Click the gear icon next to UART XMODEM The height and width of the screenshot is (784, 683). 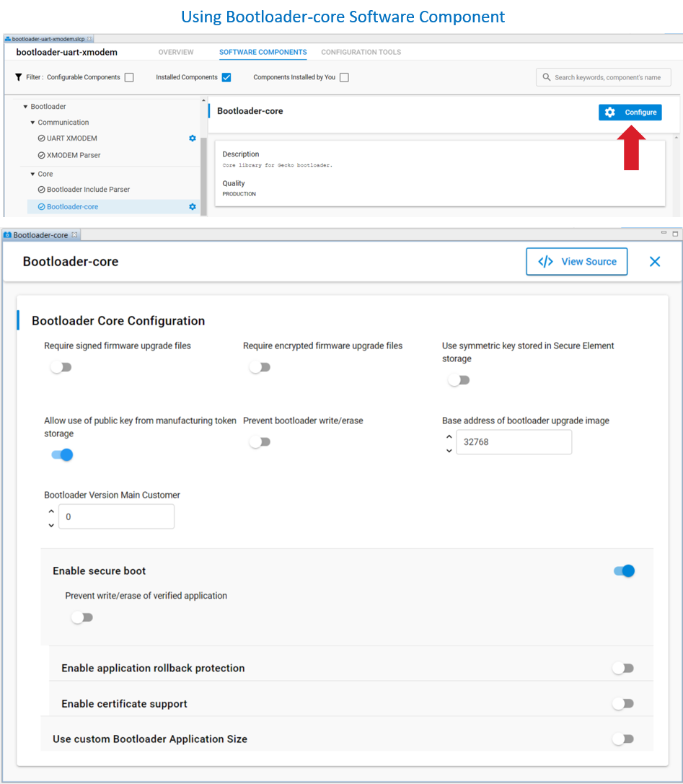(x=193, y=138)
